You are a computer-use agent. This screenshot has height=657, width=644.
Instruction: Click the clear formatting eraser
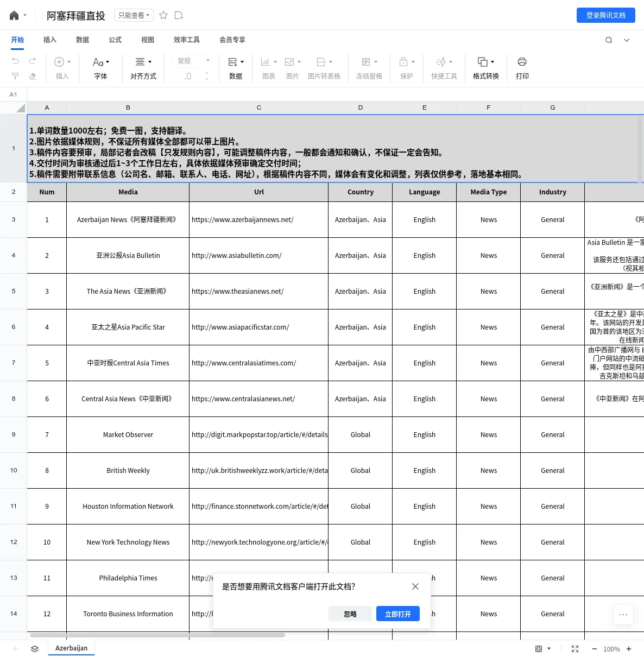coord(33,76)
